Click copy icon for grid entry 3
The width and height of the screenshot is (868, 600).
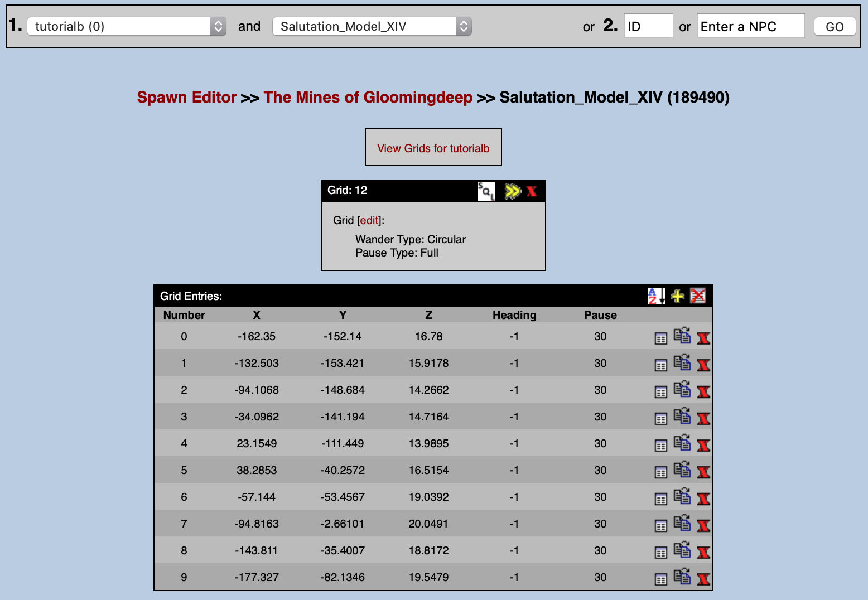(682, 417)
